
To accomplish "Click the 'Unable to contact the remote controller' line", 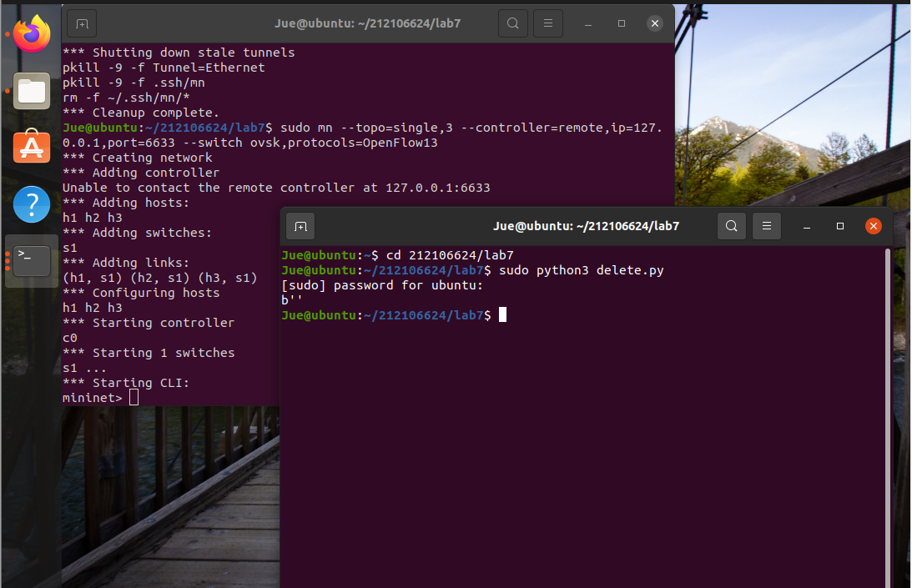I will pyautogui.click(x=276, y=188).
